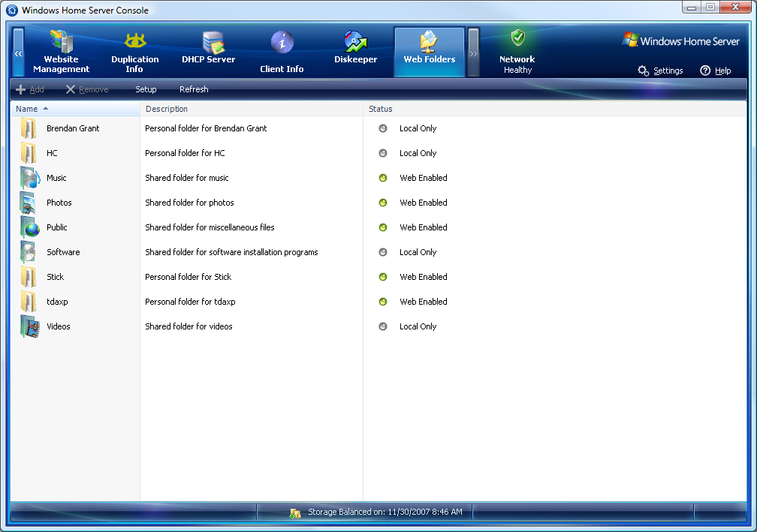Click Software row 'Local Only' status text
The width and height of the screenshot is (757, 532).
click(418, 252)
